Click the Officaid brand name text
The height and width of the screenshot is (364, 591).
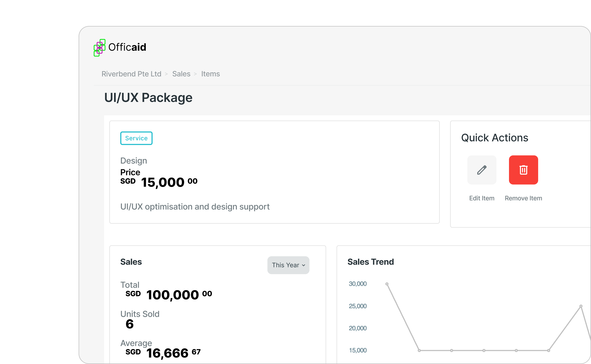[127, 47]
